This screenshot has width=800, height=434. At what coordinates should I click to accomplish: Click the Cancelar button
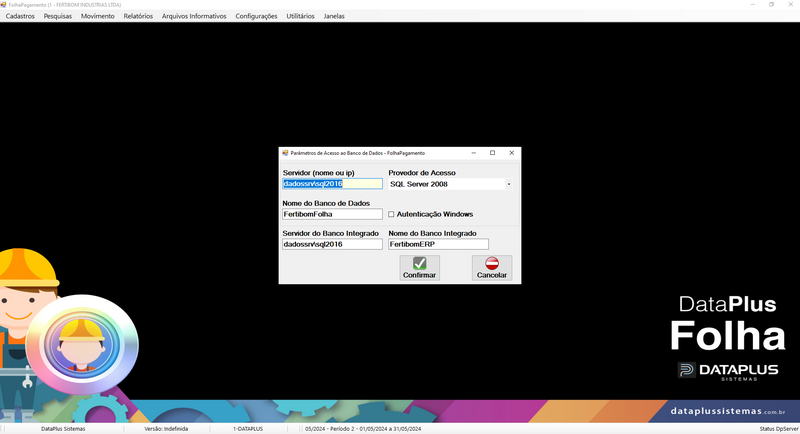click(492, 268)
